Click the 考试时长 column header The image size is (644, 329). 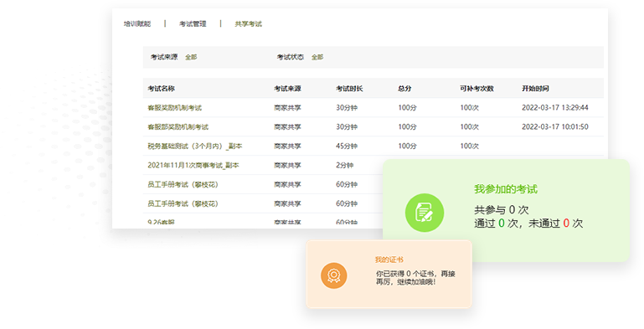(349, 88)
